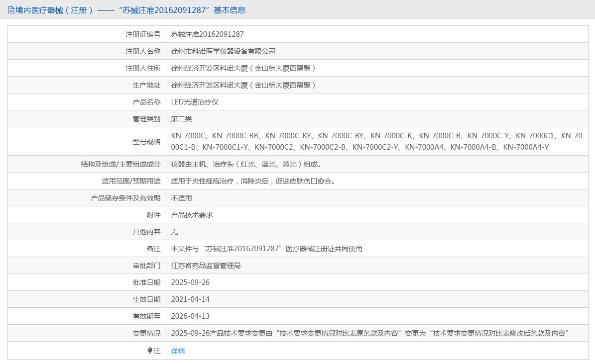Image resolution: width=595 pixels, height=364 pixels.
Task: Click the 批准日期 label
Action: click(x=146, y=282)
